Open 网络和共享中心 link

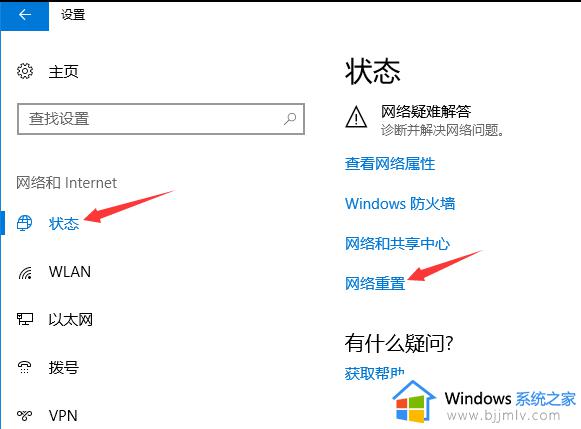click(397, 243)
